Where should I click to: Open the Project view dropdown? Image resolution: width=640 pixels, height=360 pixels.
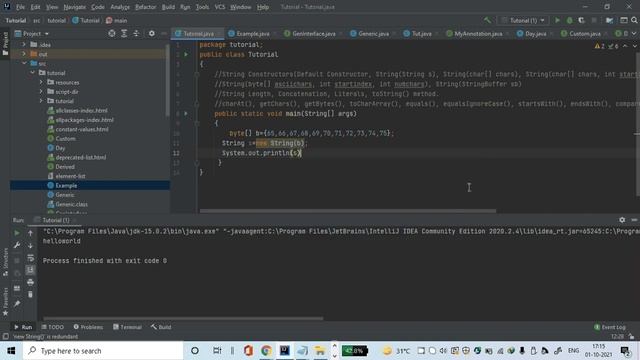click(32, 33)
